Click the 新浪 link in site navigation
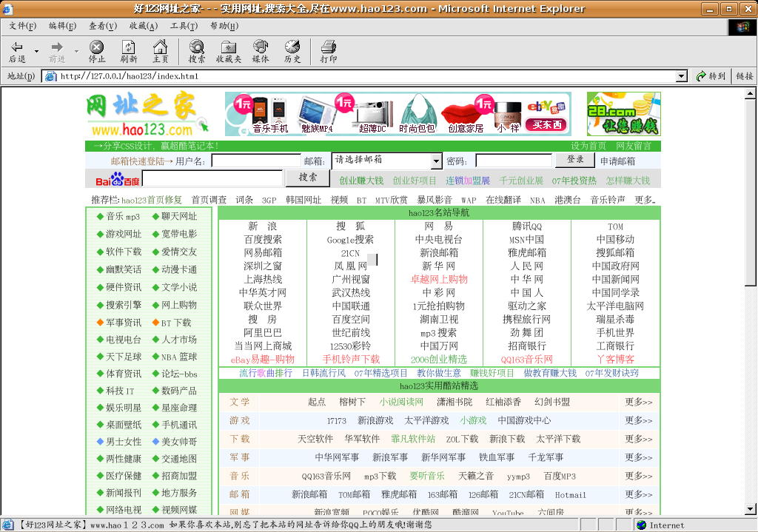 point(263,226)
